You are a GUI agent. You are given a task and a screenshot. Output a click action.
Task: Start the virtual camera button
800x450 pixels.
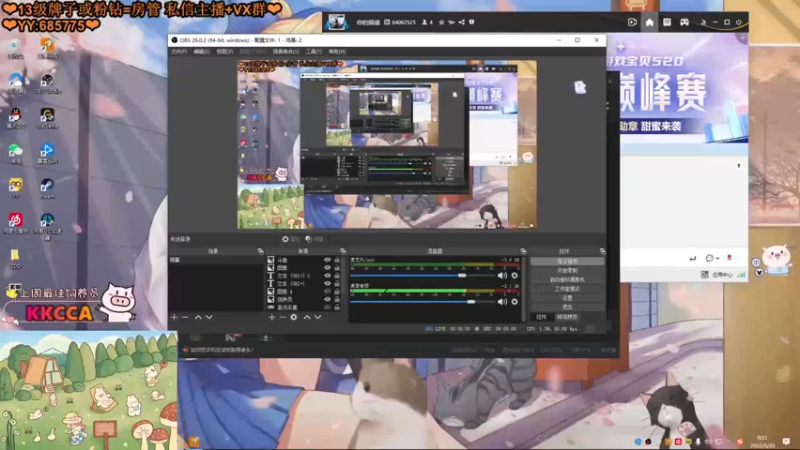pos(567,280)
